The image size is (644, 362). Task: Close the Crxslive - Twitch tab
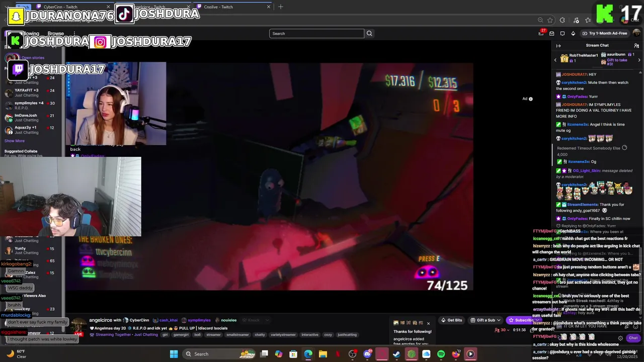(x=269, y=7)
